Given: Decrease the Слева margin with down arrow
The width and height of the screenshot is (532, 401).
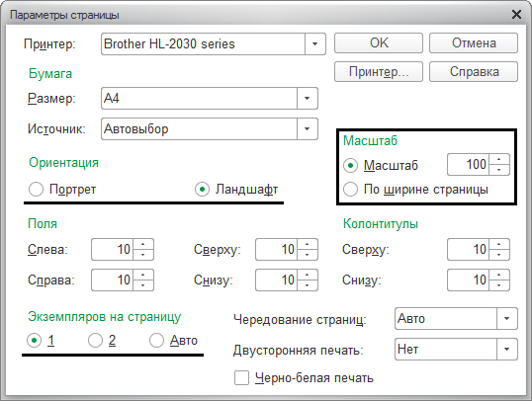Looking at the screenshot, I should [143, 255].
